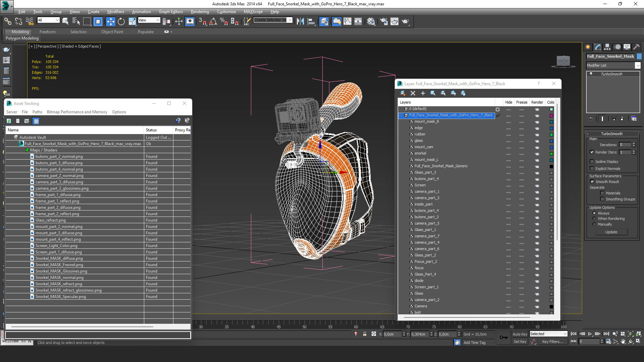Enable Isoline Display checkbox
Screen dimensions: 644x362
point(592,162)
